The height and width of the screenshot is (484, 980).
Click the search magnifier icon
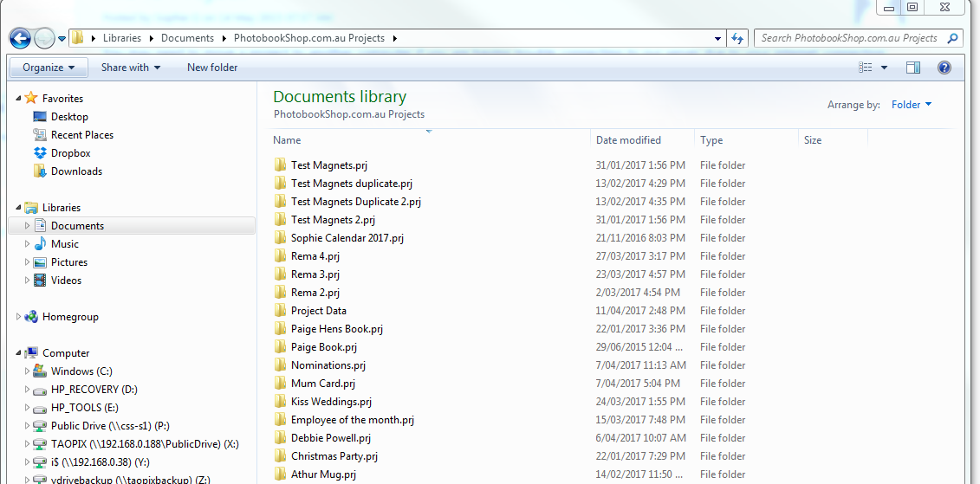point(952,38)
